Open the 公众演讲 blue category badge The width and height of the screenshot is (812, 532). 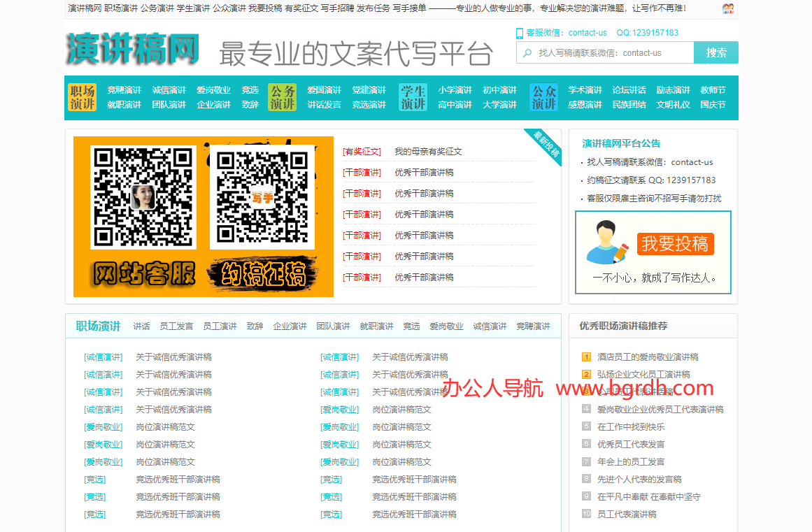(544, 97)
